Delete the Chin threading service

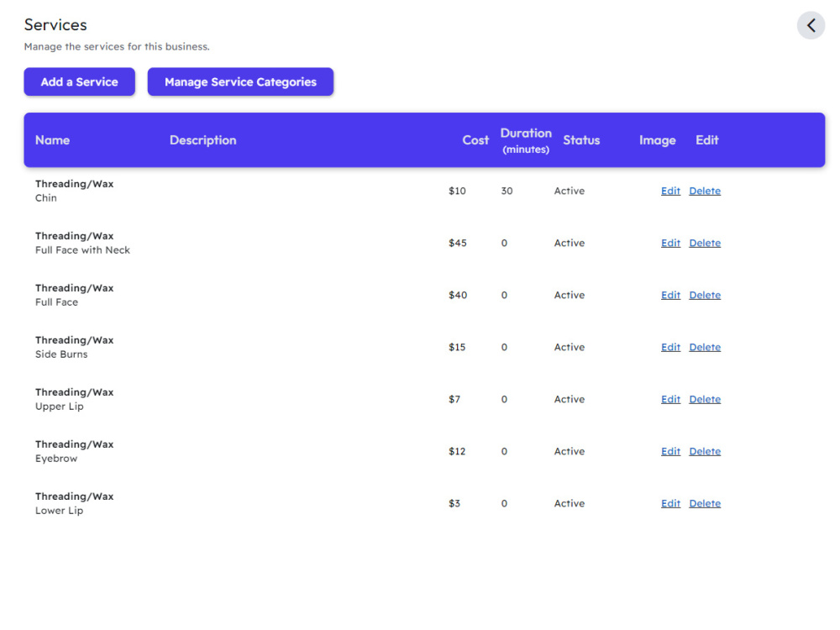705,191
